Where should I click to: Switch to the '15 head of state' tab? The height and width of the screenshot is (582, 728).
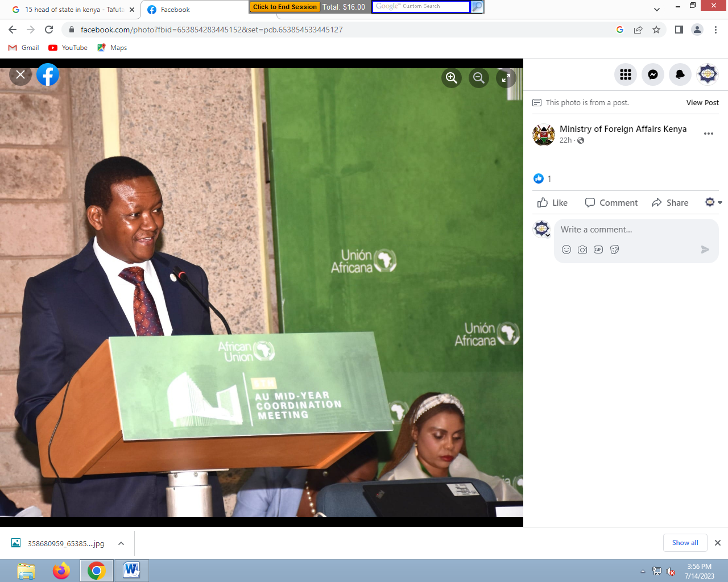[74, 10]
